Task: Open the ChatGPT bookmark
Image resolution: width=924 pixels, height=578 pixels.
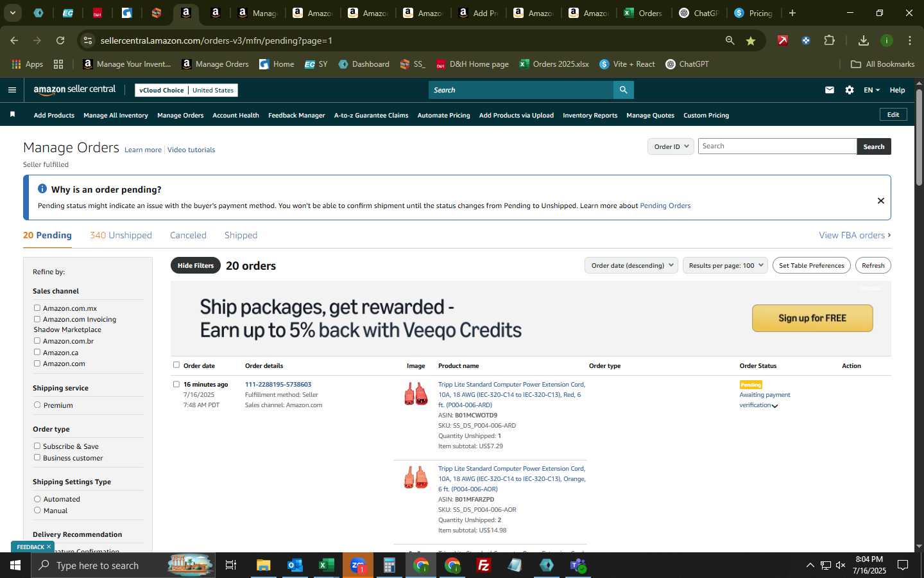Action: [687, 64]
